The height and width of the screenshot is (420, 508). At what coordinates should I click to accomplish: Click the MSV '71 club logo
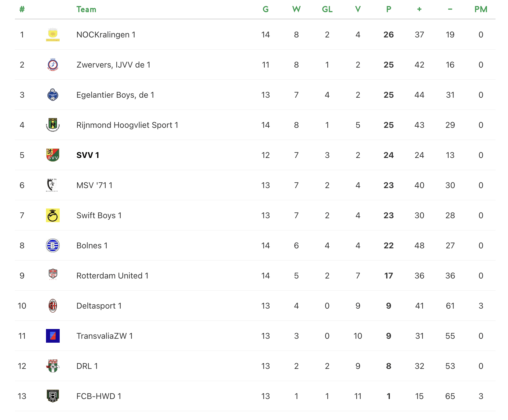[x=52, y=185]
